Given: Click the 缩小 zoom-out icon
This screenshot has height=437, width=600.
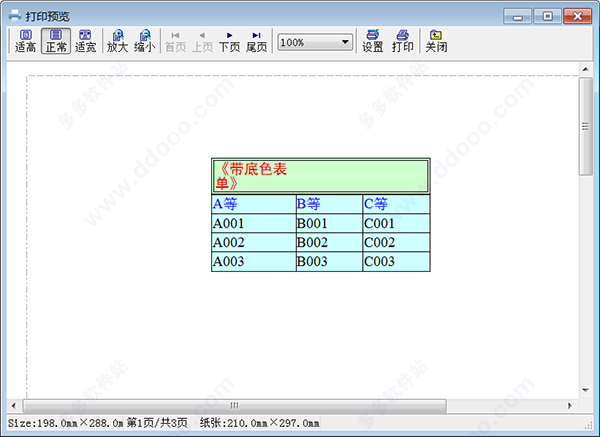Looking at the screenshot, I should 144,41.
